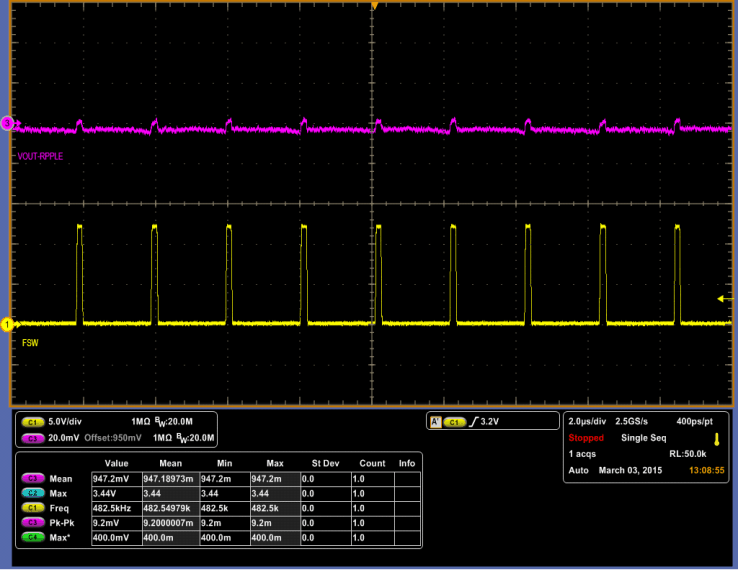Click the FSW waveform label
Screen dimensions: 738x570
tap(30, 343)
